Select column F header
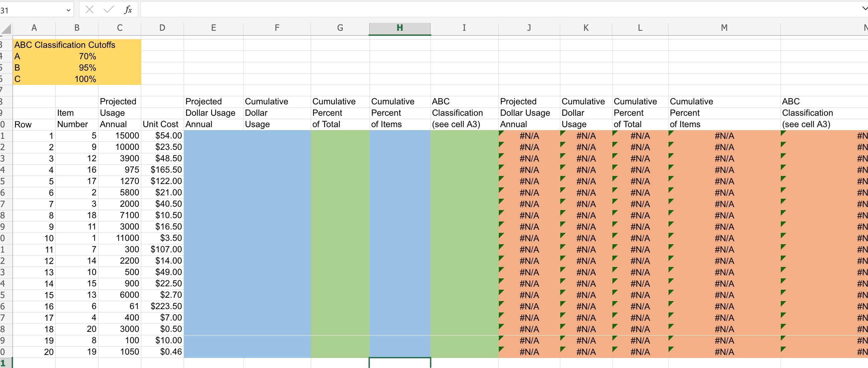 tap(277, 28)
